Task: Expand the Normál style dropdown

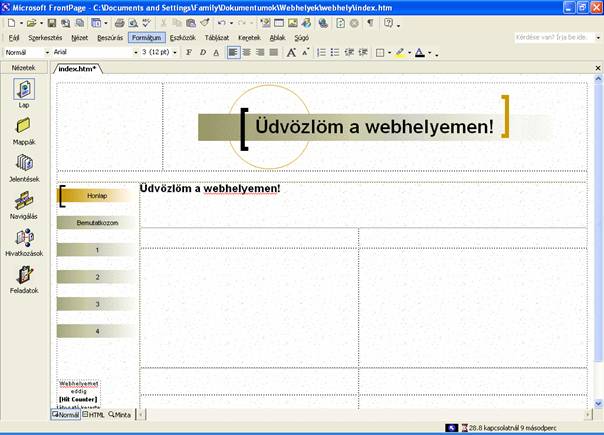Action: [x=47, y=52]
